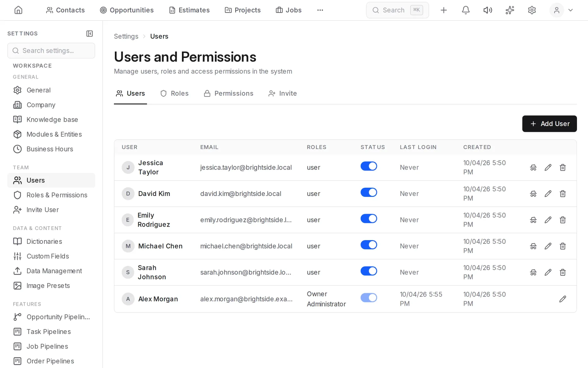Open Knowledge base settings
Screen dimensions: 588x368
point(51,120)
